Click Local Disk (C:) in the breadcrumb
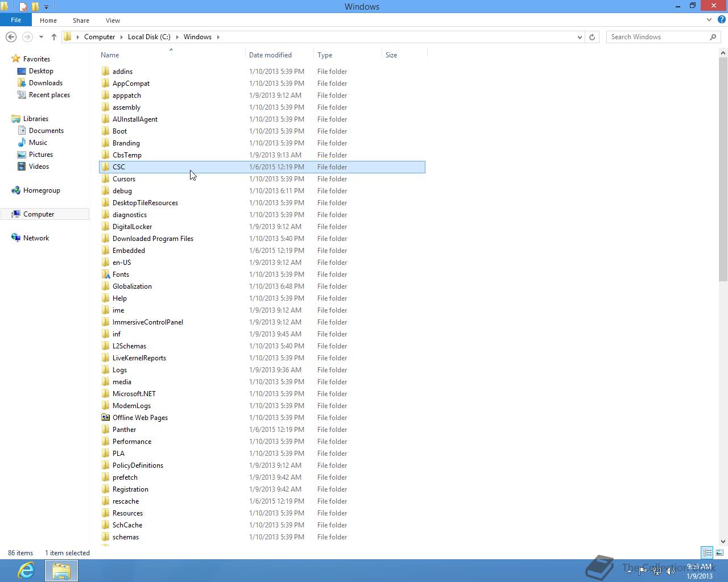The height and width of the screenshot is (582, 728). (x=149, y=37)
